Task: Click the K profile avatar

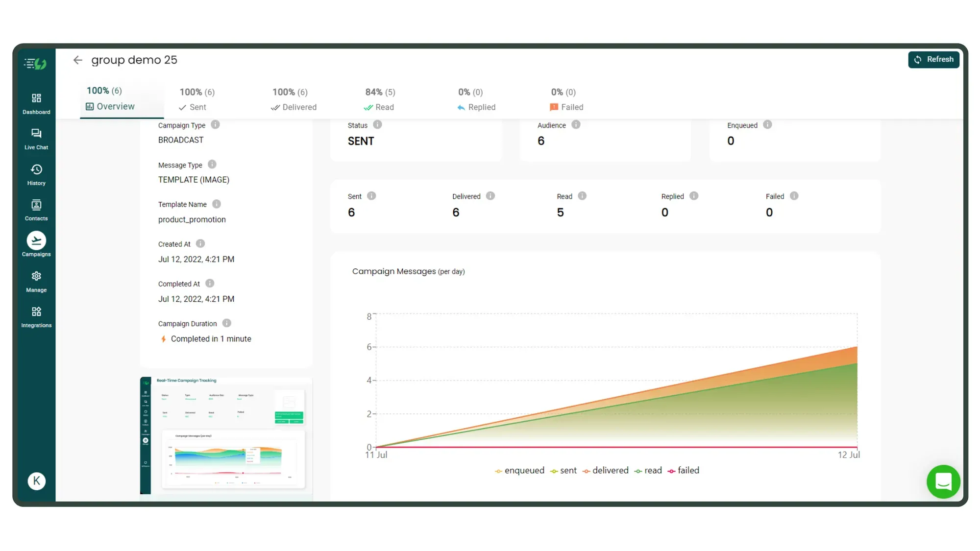Action: 36,480
